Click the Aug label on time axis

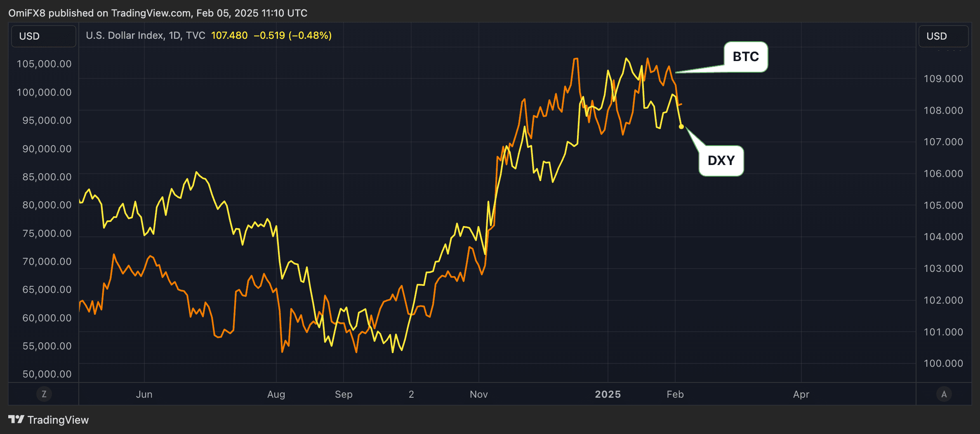tap(276, 394)
